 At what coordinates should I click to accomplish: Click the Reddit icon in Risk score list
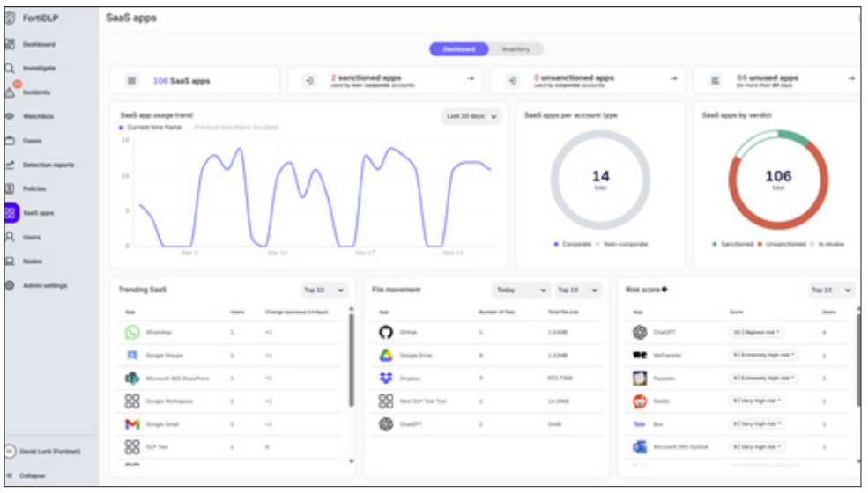[640, 401]
